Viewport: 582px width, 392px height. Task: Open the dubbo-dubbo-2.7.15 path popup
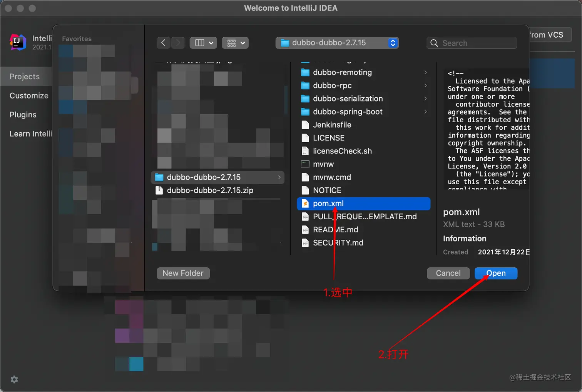[337, 43]
